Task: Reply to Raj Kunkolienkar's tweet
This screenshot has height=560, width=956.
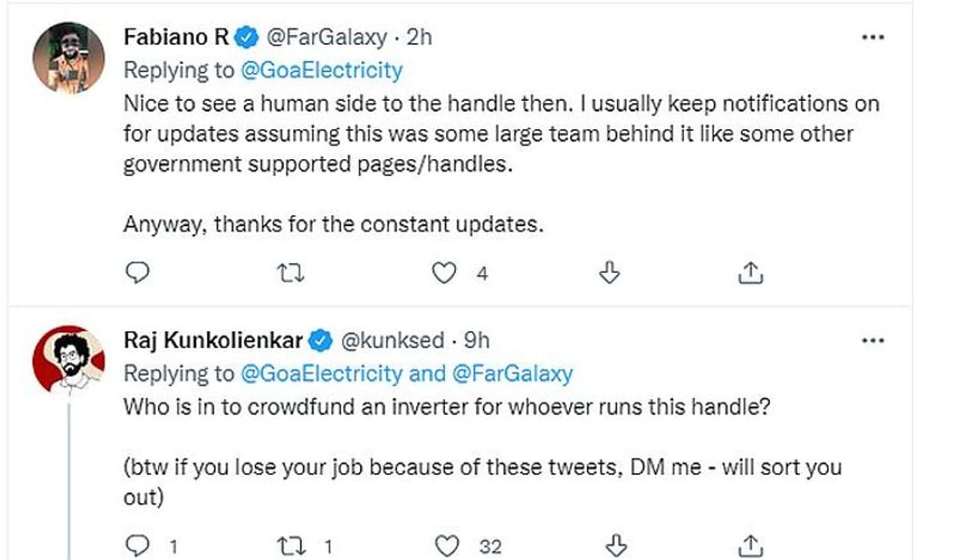Action: click(x=137, y=547)
